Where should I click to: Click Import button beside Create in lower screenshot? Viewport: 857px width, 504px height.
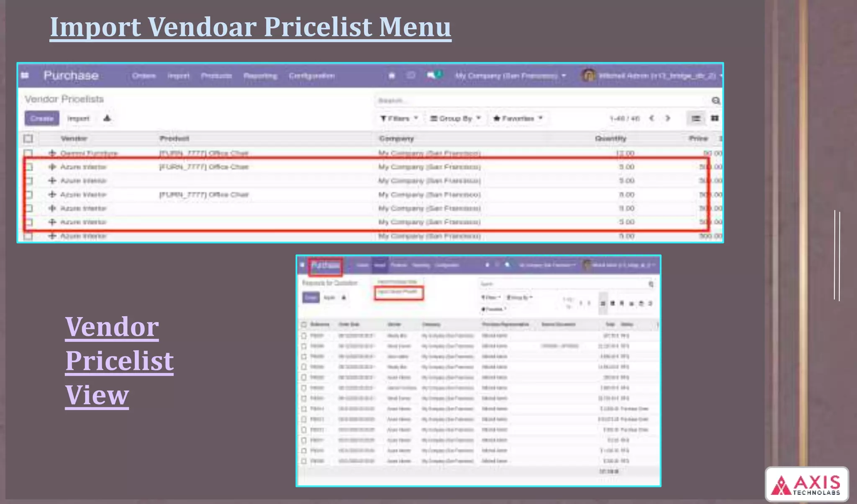pos(329,297)
